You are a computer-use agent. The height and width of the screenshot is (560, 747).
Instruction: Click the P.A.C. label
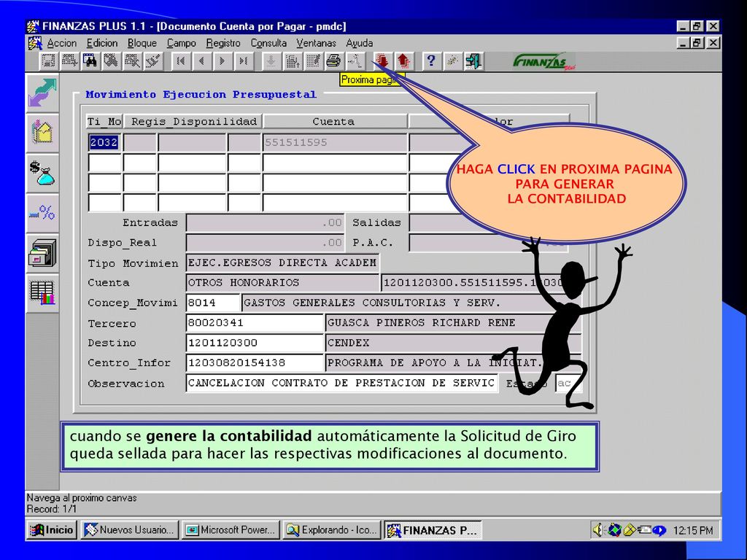373,242
